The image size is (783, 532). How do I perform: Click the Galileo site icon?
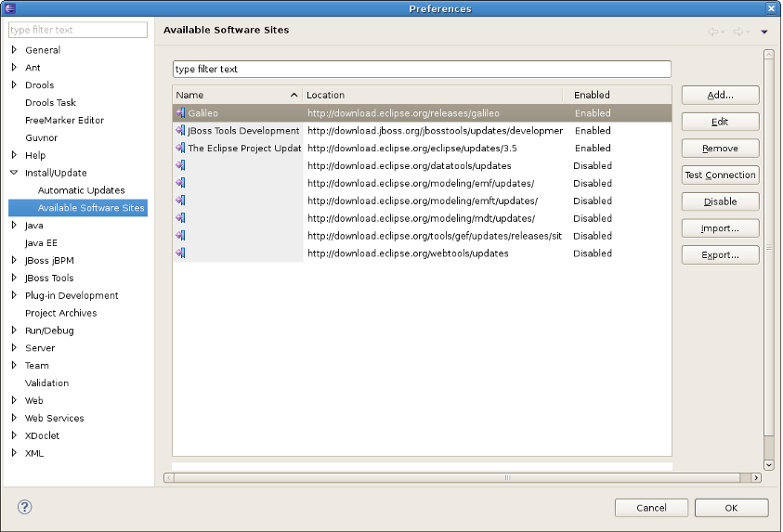pos(180,112)
